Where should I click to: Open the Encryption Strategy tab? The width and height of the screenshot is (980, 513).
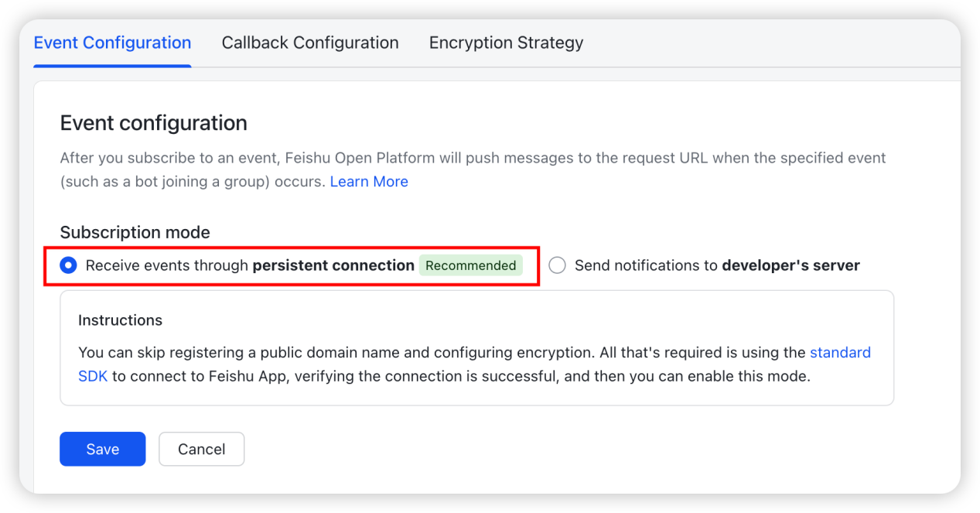(x=506, y=43)
